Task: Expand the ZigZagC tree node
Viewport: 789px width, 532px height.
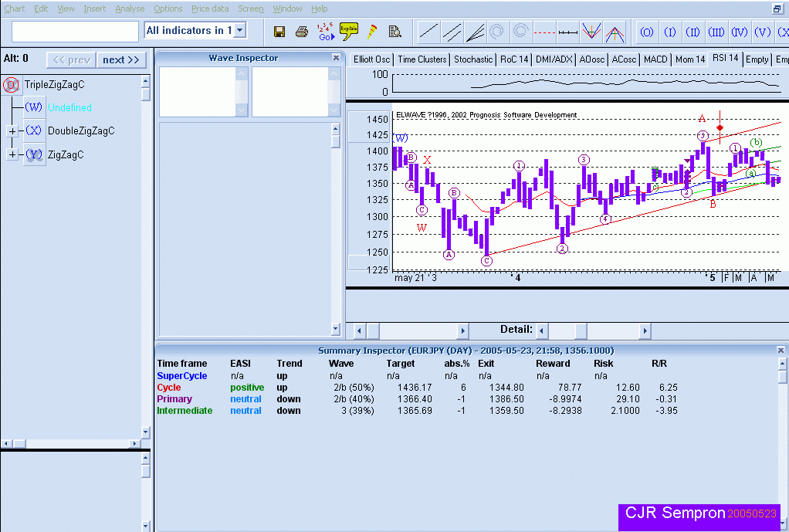Action: 12,155
